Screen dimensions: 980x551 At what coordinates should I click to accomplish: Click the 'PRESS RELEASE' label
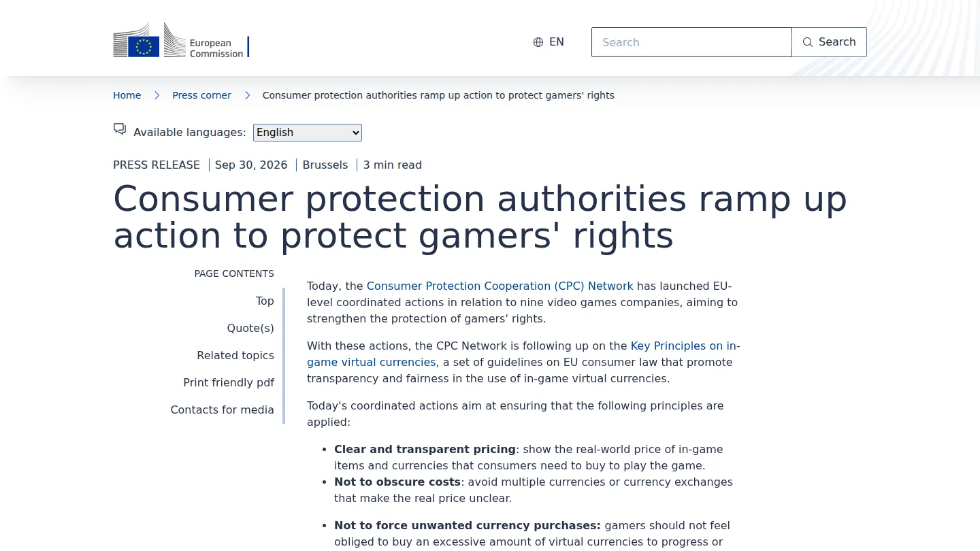[157, 165]
